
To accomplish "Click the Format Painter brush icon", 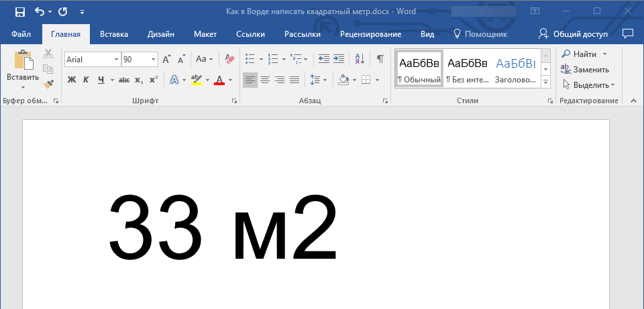I will 48,84.
